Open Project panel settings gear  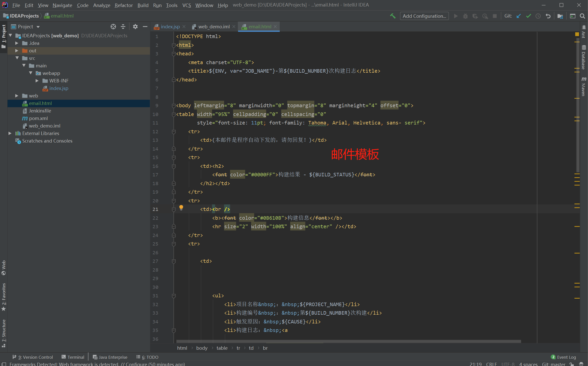(x=135, y=27)
